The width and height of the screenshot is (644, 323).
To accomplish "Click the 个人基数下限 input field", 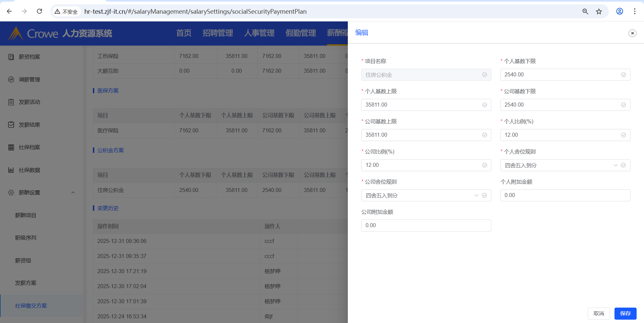I will (561, 75).
